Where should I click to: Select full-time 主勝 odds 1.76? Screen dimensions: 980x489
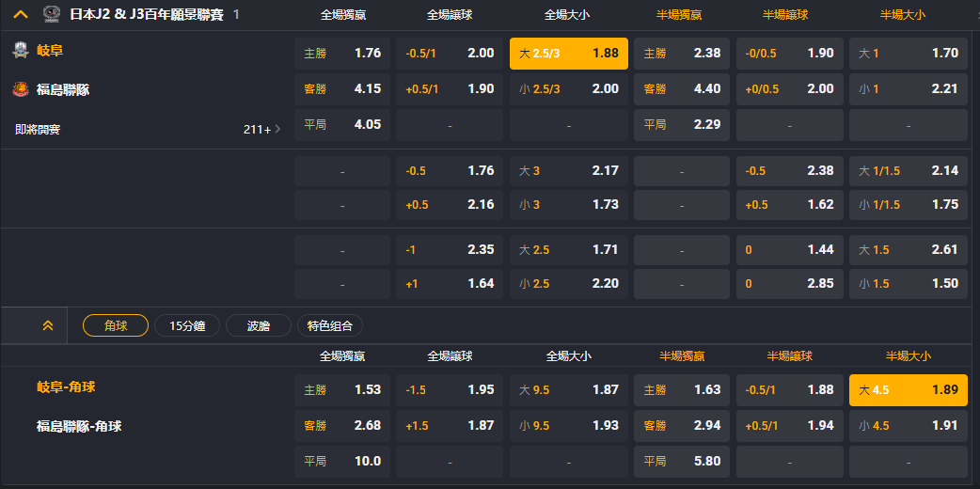pos(342,54)
